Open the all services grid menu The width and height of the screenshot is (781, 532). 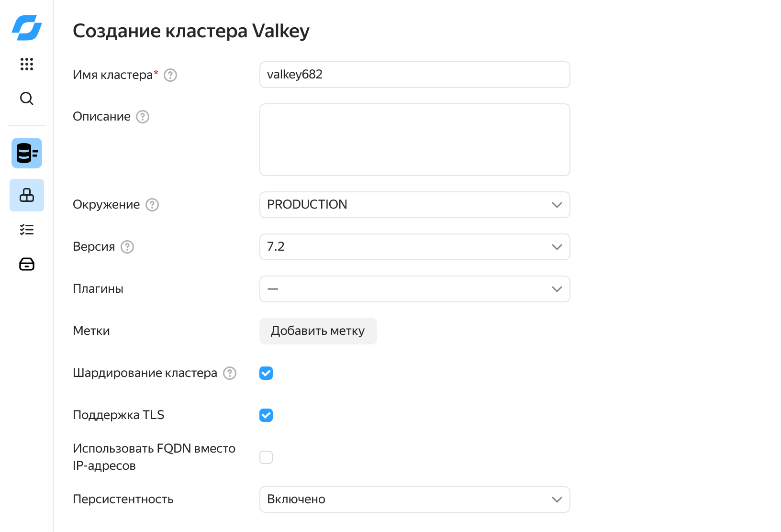27,64
